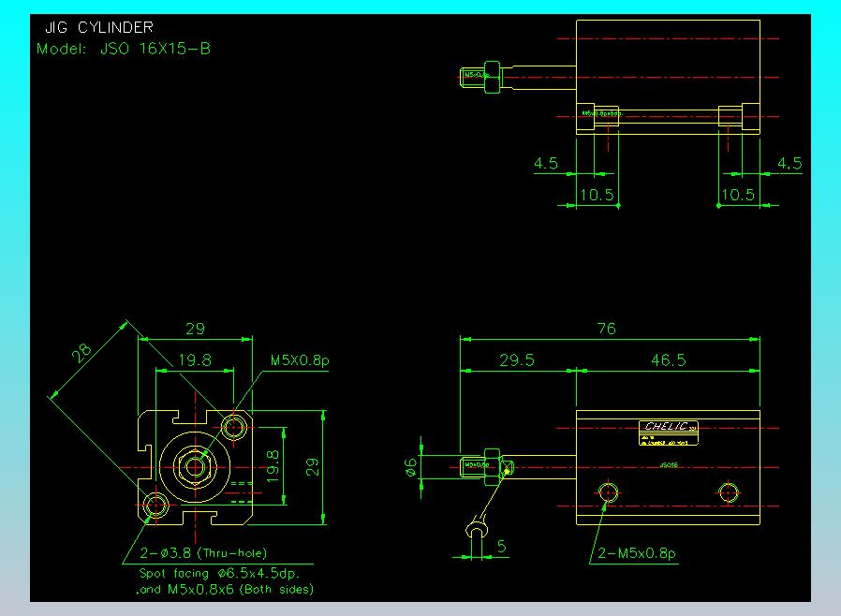
Task: Select the "2-M5x0.8p" port callout
Action: [637, 552]
